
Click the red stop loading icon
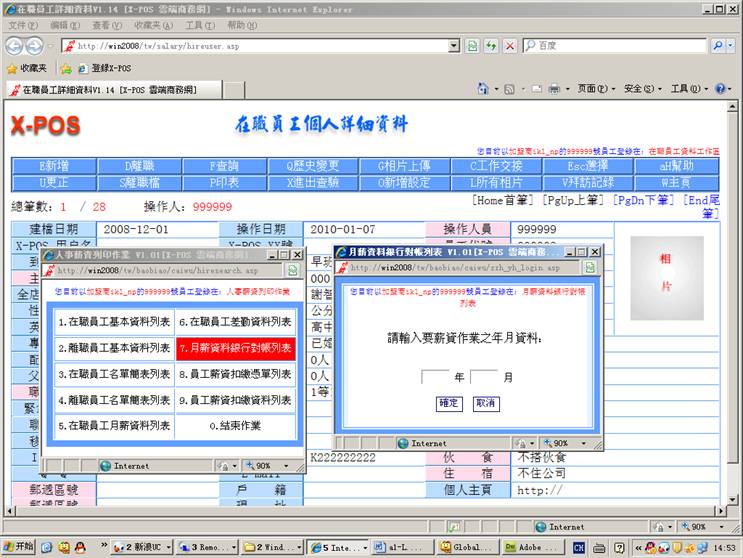point(510,46)
